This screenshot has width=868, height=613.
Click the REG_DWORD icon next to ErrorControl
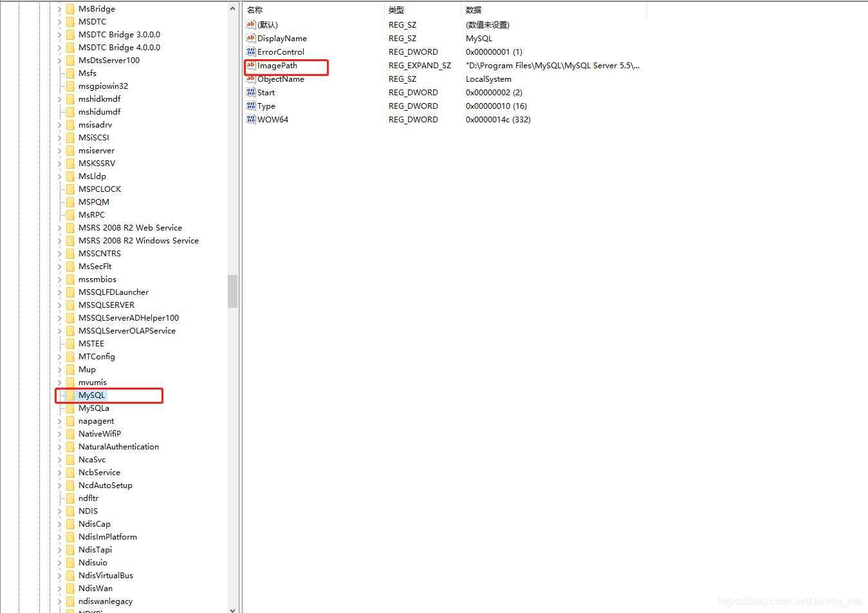click(x=250, y=52)
